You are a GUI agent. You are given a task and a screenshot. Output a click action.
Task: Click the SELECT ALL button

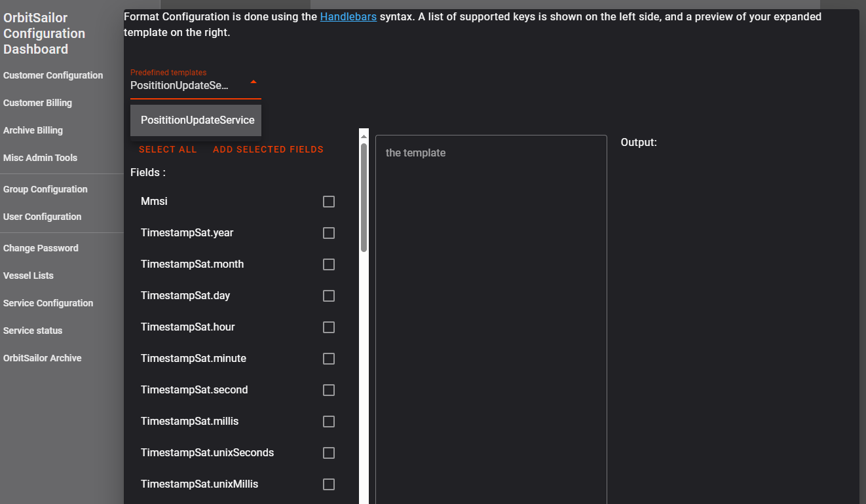168,149
